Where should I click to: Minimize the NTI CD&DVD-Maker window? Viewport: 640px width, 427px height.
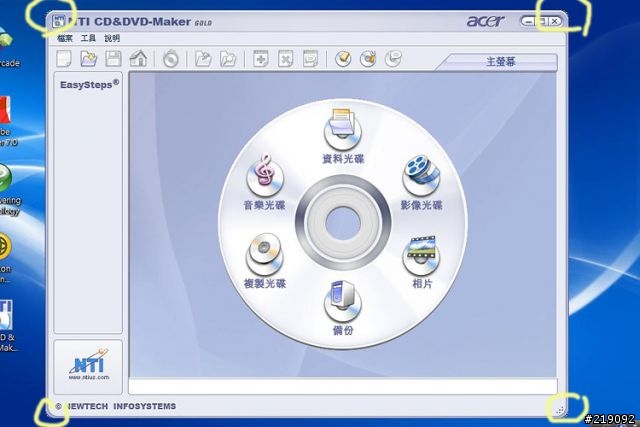point(529,21)
